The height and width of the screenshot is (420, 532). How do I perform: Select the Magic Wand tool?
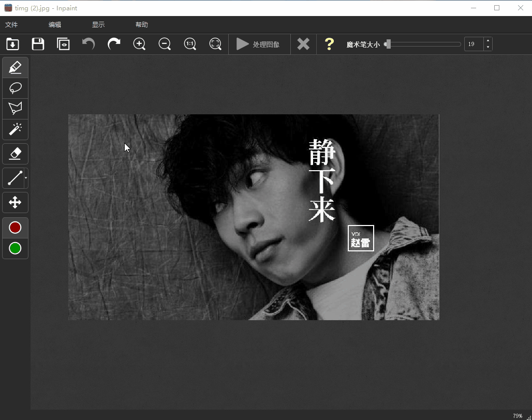click(x=16, y=129)
